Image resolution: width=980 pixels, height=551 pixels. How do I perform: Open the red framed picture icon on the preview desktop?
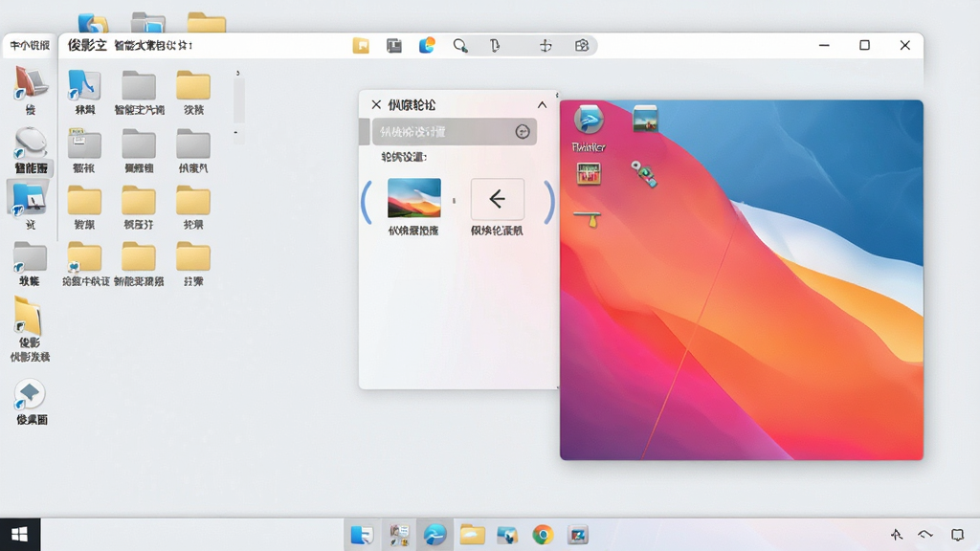pyautogui.click(x=589, y=174)
